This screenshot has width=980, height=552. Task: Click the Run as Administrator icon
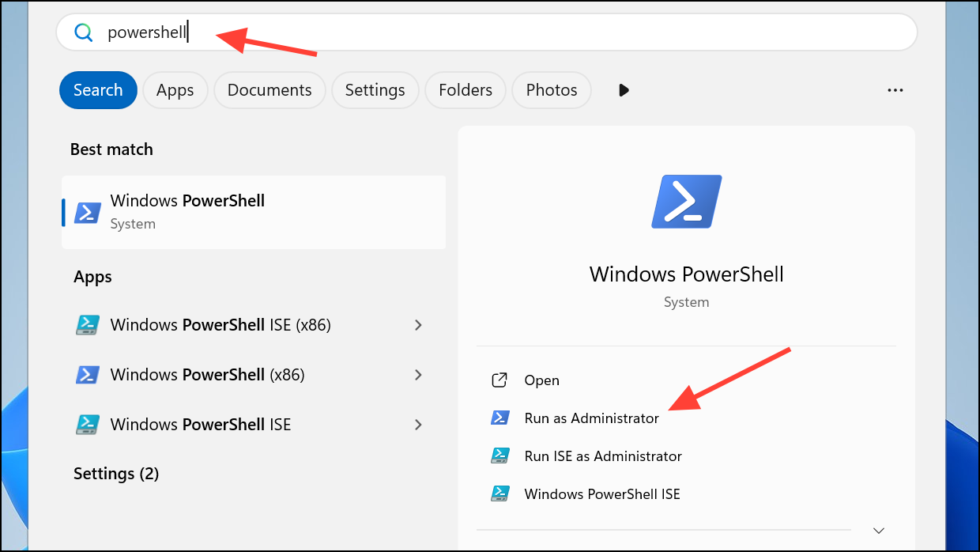(499, 418)
